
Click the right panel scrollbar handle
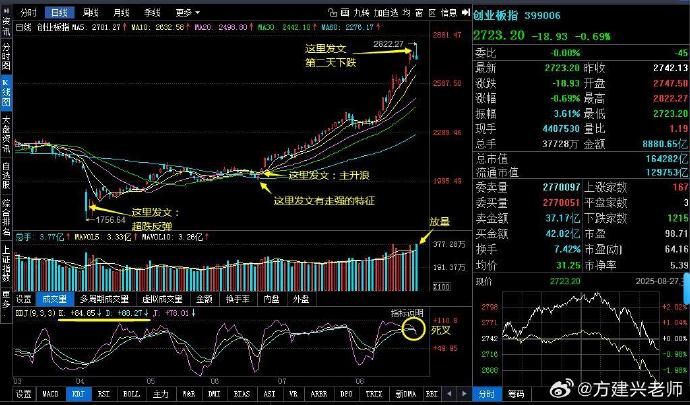click(687, 288)
